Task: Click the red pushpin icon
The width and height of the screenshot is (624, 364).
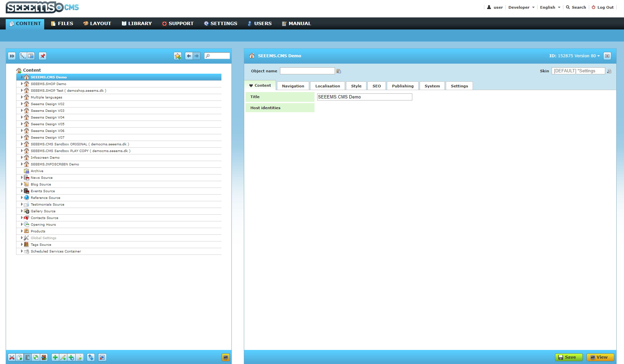Action: point(43,56)
